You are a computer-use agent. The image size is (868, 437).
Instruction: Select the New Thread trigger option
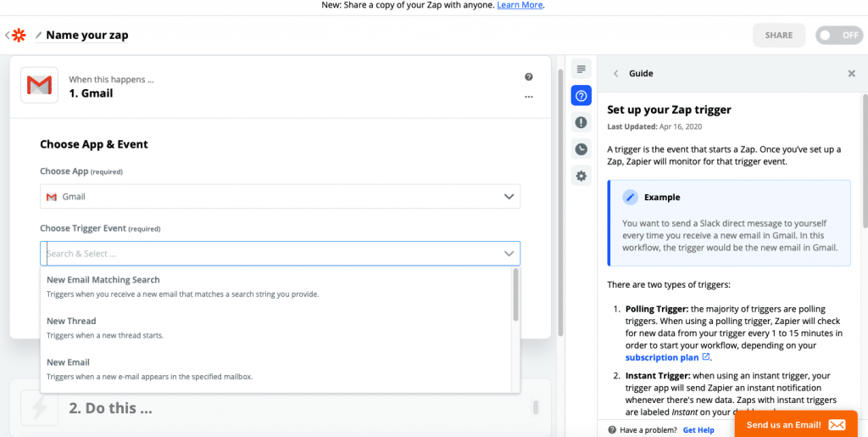pos(71,322)
